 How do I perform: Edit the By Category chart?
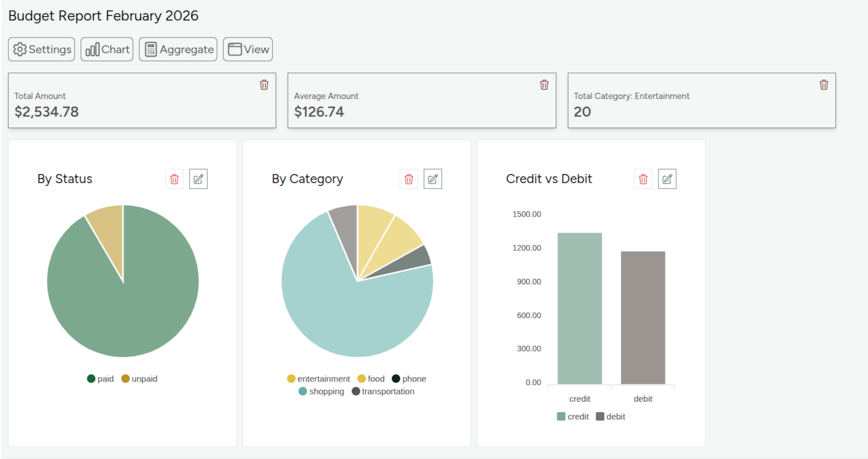click(x=433, y=179)
